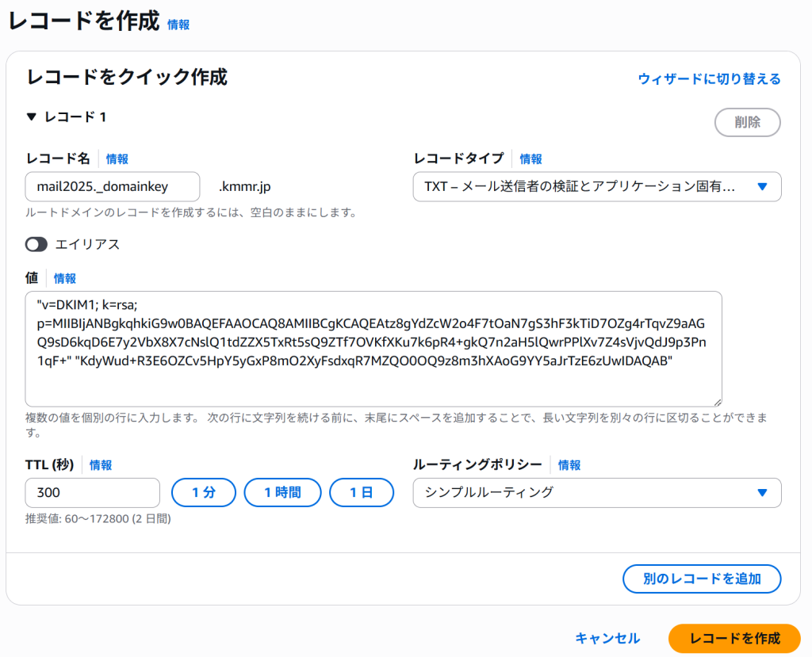Click the レコードを作成 orange button

734,639
